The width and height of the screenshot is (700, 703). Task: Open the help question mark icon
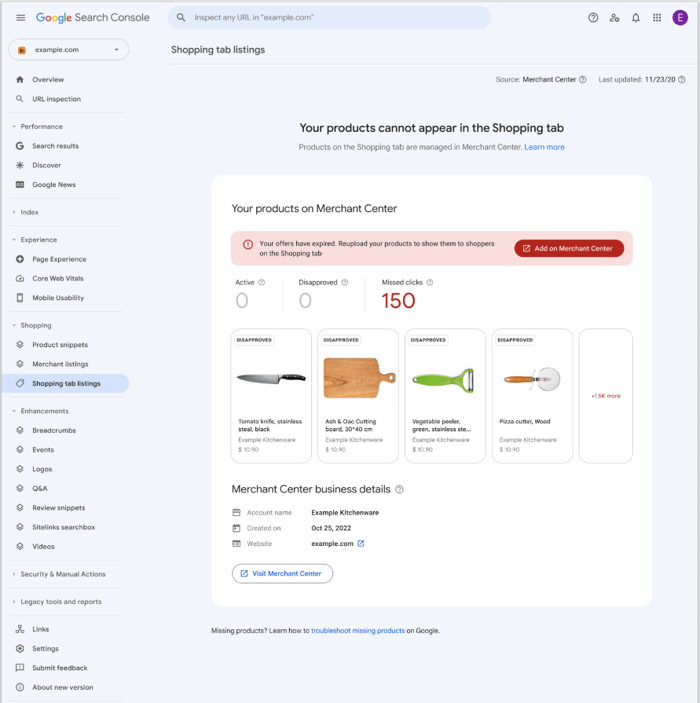click(593, 17)
